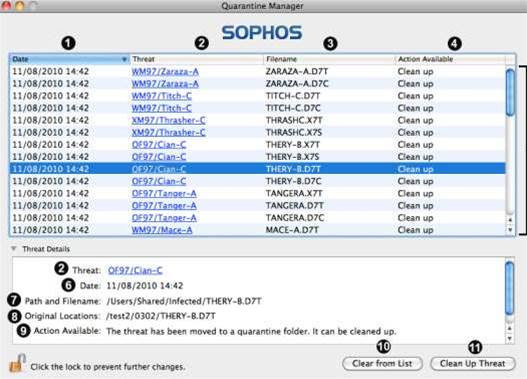Open OF97/Tanger-A link for TANGERA.D7T
The image size is (527, 379).
(x=164, y=206)
